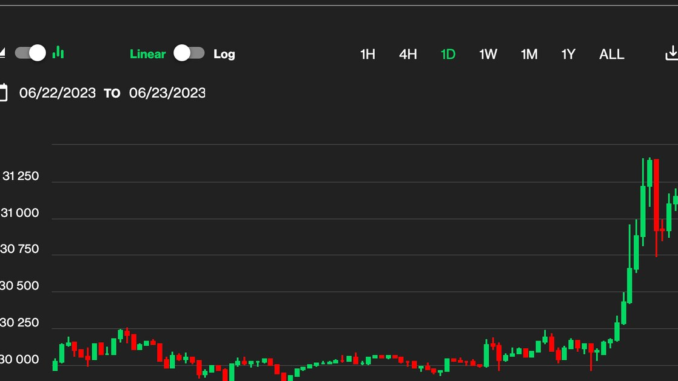678x381 pixels.
Task: Click the 30 500 price label
Action: point(19,286)
